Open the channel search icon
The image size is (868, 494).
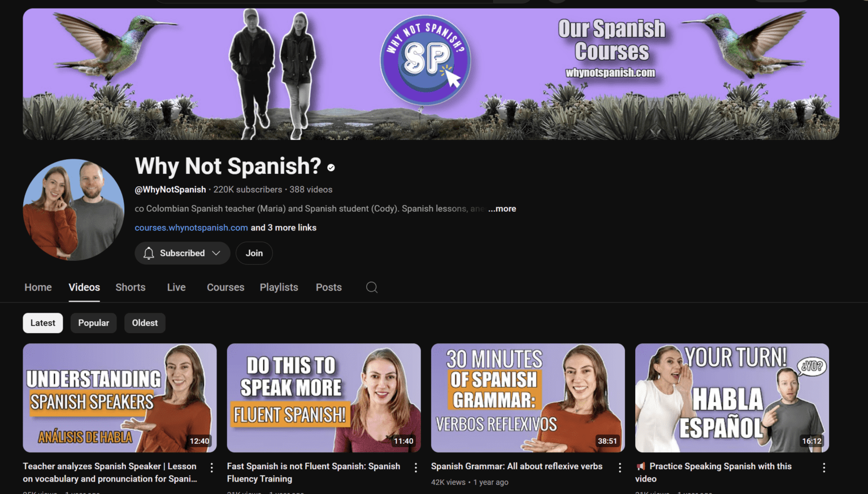coord(371,287)
